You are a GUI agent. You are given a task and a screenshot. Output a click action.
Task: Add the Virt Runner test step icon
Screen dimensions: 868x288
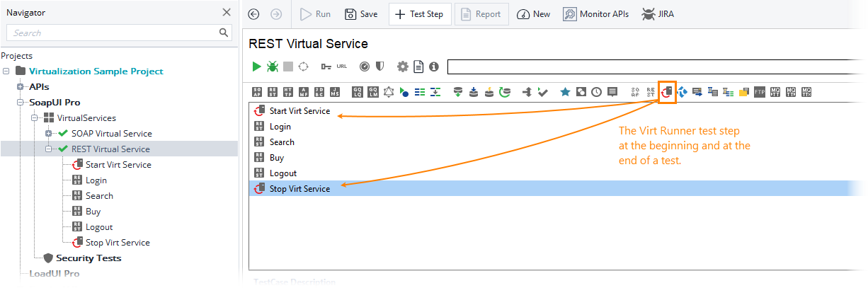pos(667,91)
